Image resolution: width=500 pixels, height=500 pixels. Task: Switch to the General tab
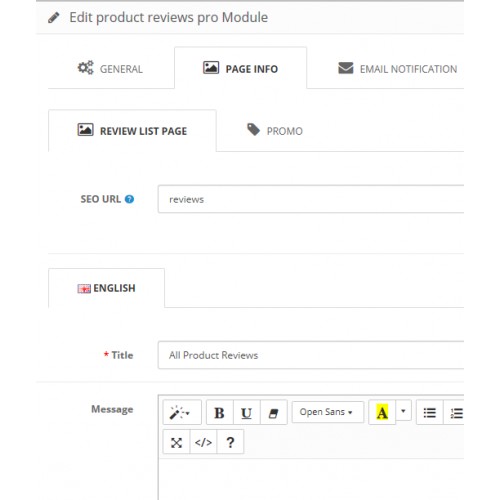tap(111, 68)
